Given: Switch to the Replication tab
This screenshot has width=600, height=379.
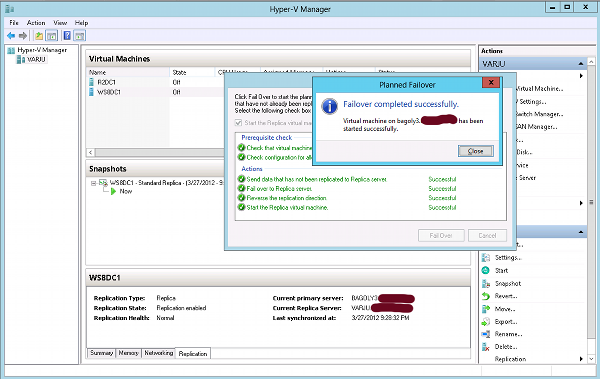Looking at the screenshot, I should (193, 353).
